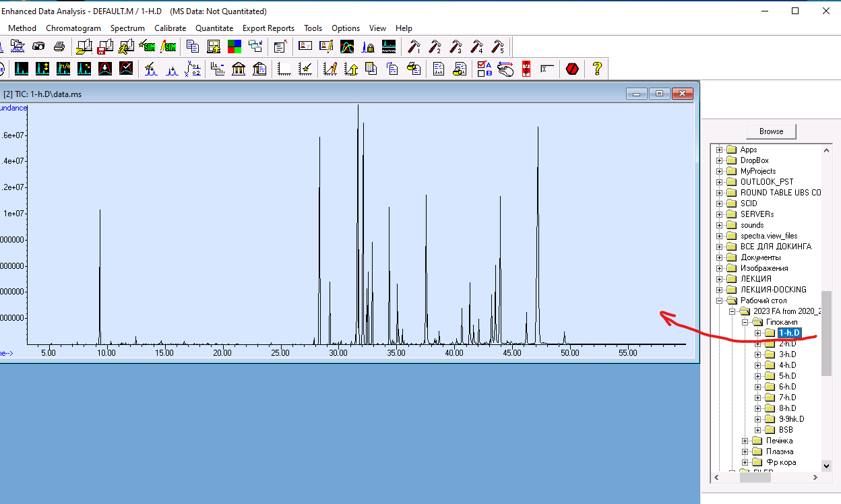
Task: Expand the 2-h.D folder node
Action: pos(757,343)
